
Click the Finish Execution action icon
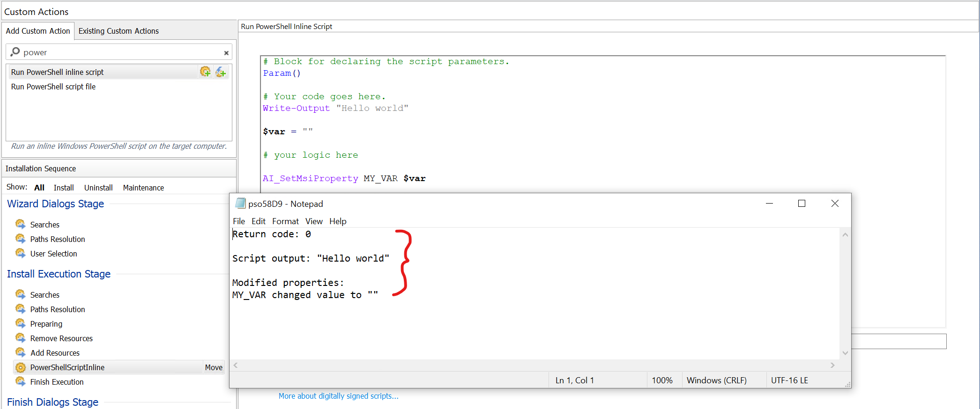[20, 381]
